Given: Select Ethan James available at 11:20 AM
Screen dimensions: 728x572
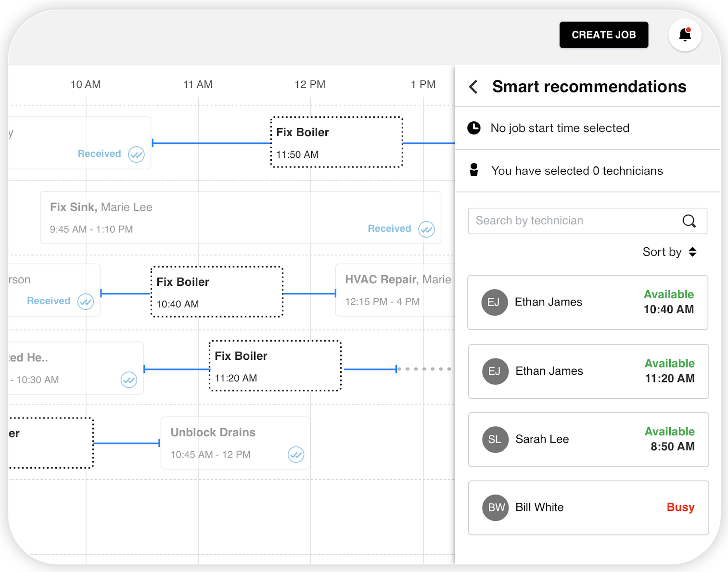Looking at the screenshot, I should (x=588, y=371).
